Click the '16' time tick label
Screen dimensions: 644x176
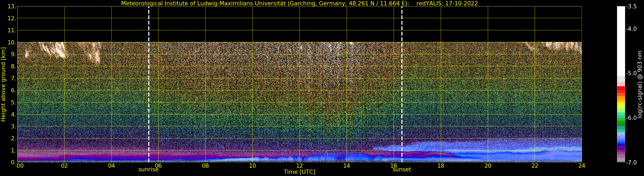pyautogui.click(x=394, y=166)
